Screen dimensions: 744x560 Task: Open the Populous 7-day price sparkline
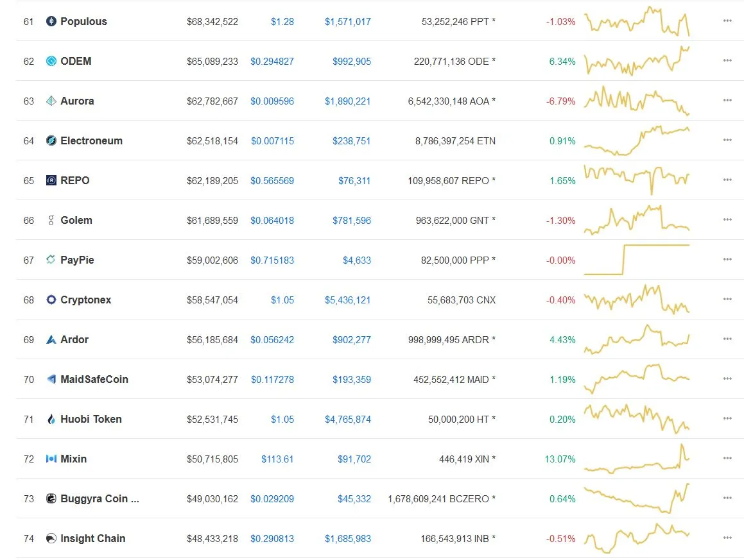(x=637, y=21)
